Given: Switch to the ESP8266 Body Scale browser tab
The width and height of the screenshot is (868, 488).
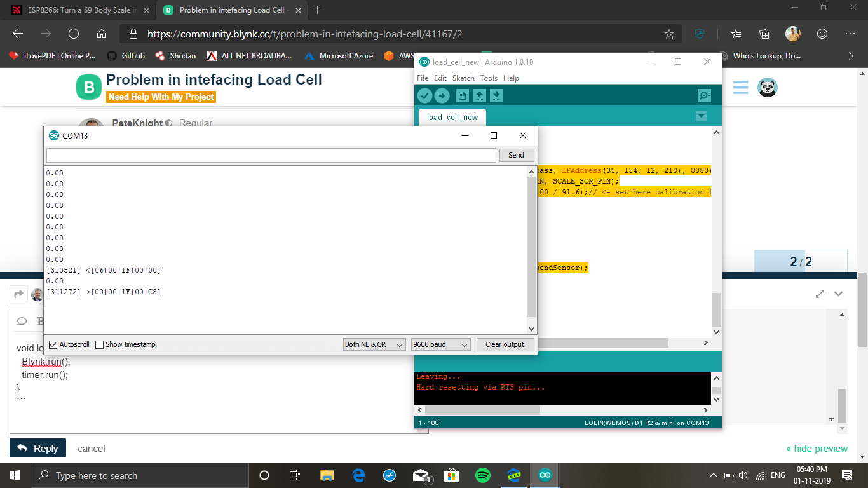Looking at the screenshot, I should (x=79, y=10).
